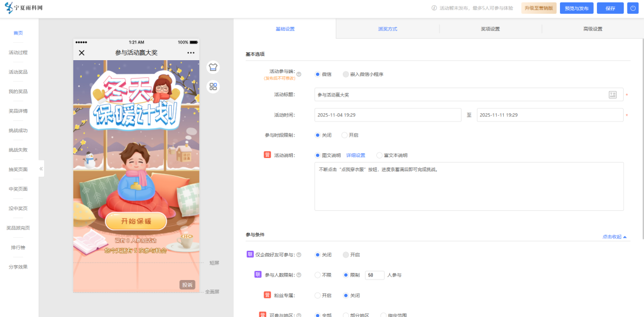The image size is (644, 317).
Task: Open the start date picker 2025-11-04 19:29
Action: click(x=388, y=115)
